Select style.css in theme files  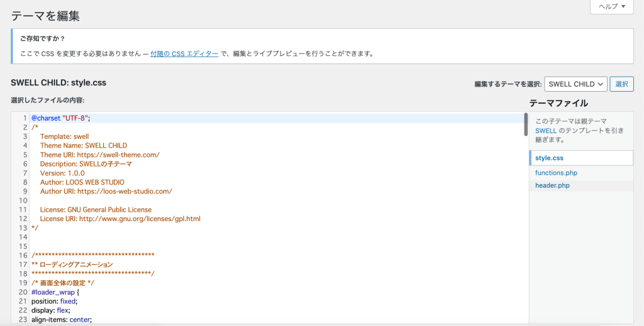(x=581, y=158)
